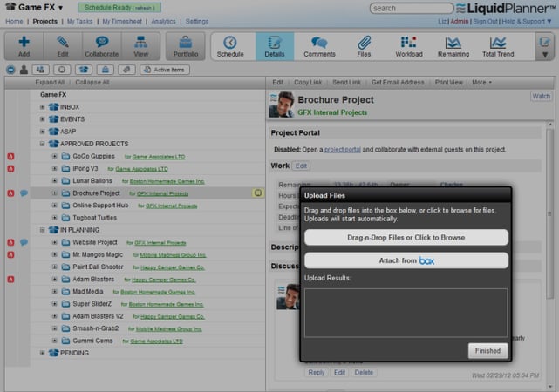The height and width of the screenshot is (392, 559).
Task: Switch to the Schedule clock view
Action: click(230, 46)
